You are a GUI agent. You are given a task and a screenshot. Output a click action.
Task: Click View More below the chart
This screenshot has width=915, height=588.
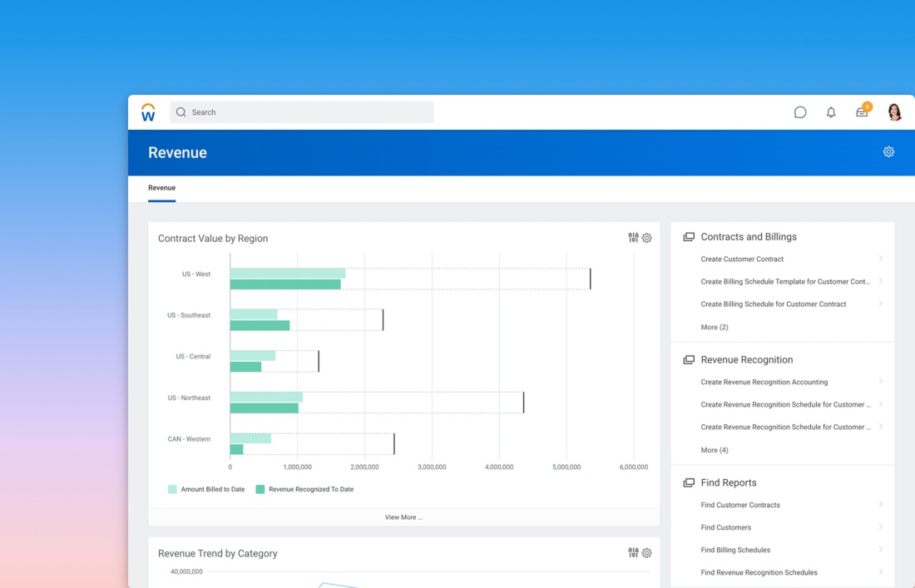[403, 517]
